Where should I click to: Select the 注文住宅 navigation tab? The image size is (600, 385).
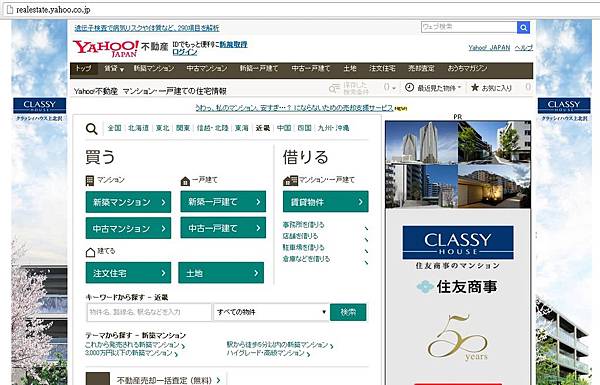click(382, 69)
